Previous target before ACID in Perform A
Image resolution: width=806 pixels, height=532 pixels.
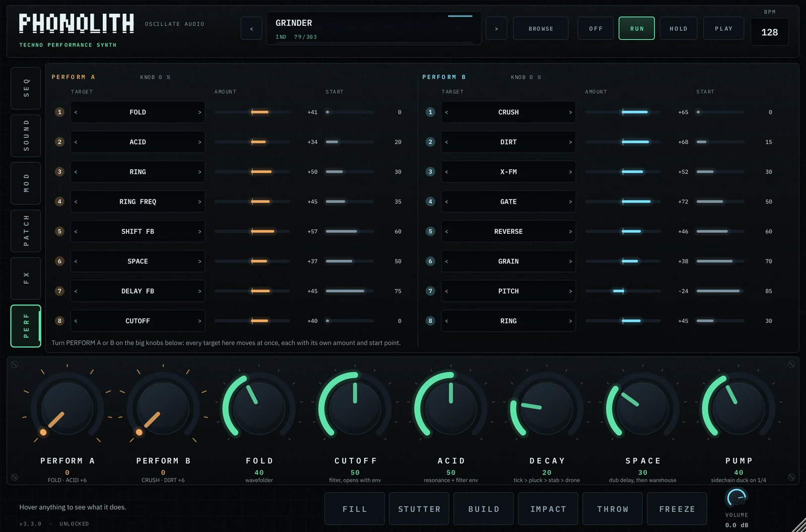(76, 142)
